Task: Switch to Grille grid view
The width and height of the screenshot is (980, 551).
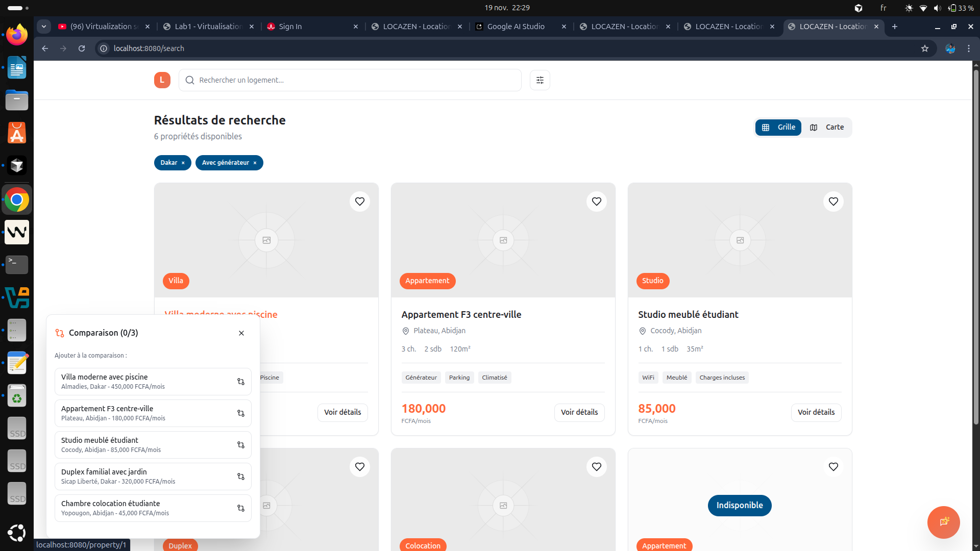Action: pos(778,128)
